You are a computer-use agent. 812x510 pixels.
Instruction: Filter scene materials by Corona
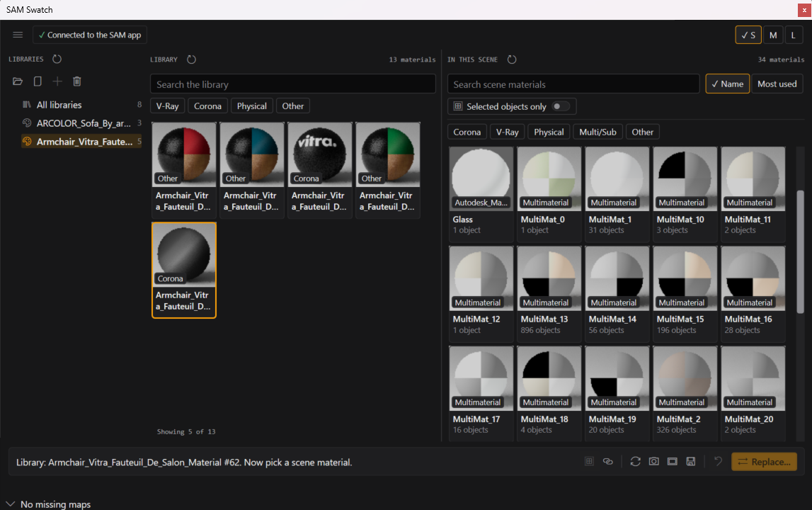point(467,132)
